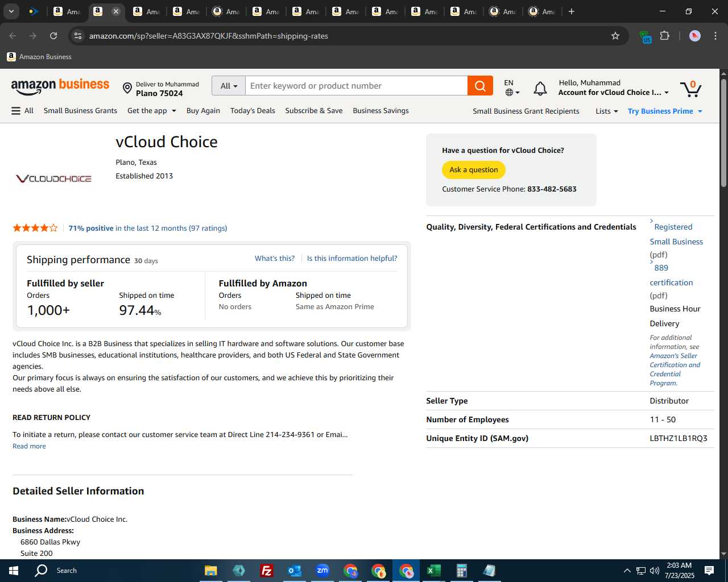Open Subscribe & Save menu item
Screen dimensions: 728x582
pos(314,111)
